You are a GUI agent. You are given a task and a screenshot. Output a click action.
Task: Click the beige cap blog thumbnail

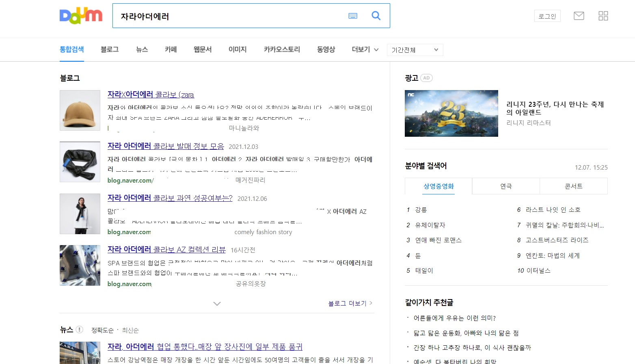coord(80,110)
